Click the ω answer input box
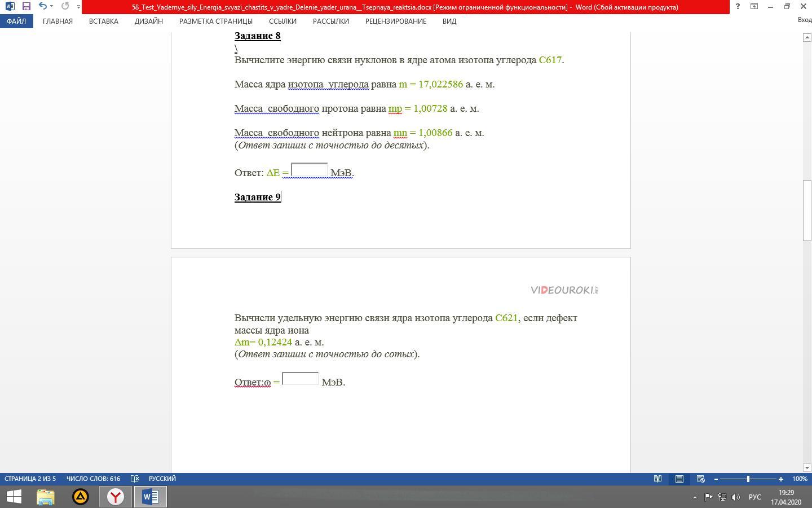The width and height of the screenshot is (812, 508). pyautogui.click(x=300, y=379)
